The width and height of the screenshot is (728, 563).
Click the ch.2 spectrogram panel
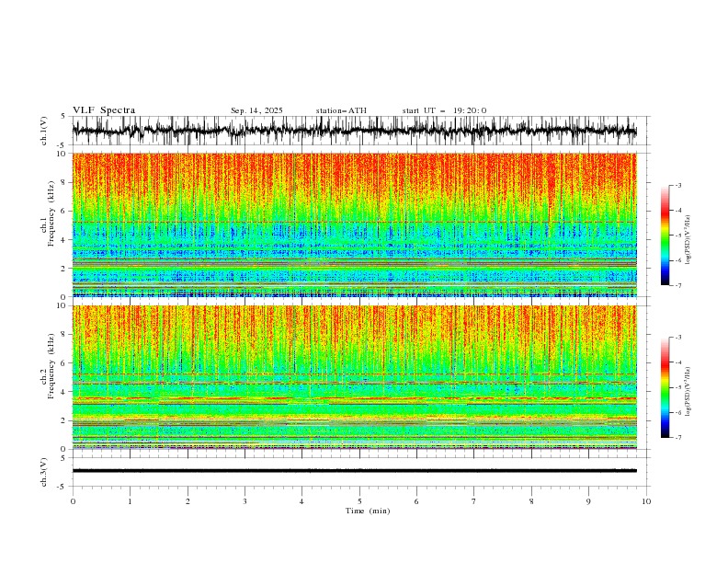pos(355,377)
